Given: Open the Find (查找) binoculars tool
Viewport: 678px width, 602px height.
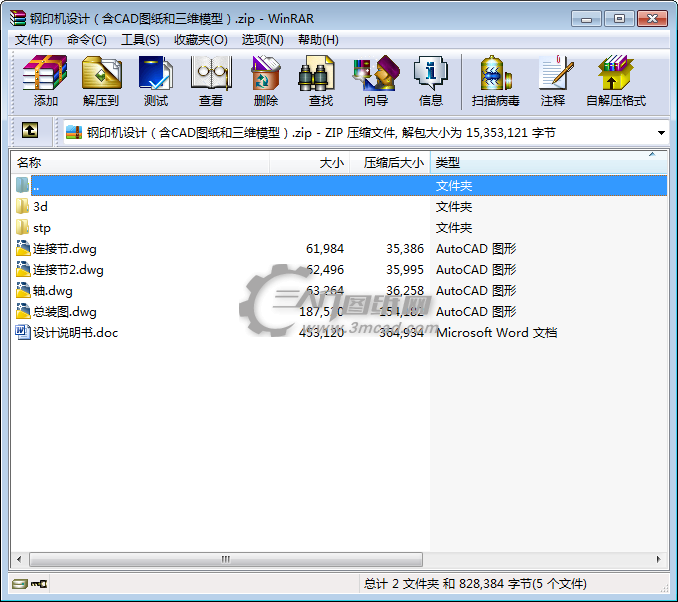Looking at the screenshot, I should [x=320, y=80].
